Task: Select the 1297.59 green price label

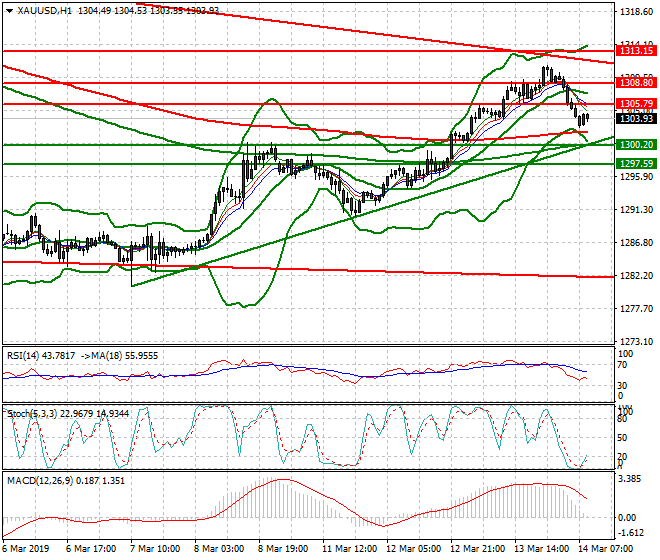Action: coord(636,163)
